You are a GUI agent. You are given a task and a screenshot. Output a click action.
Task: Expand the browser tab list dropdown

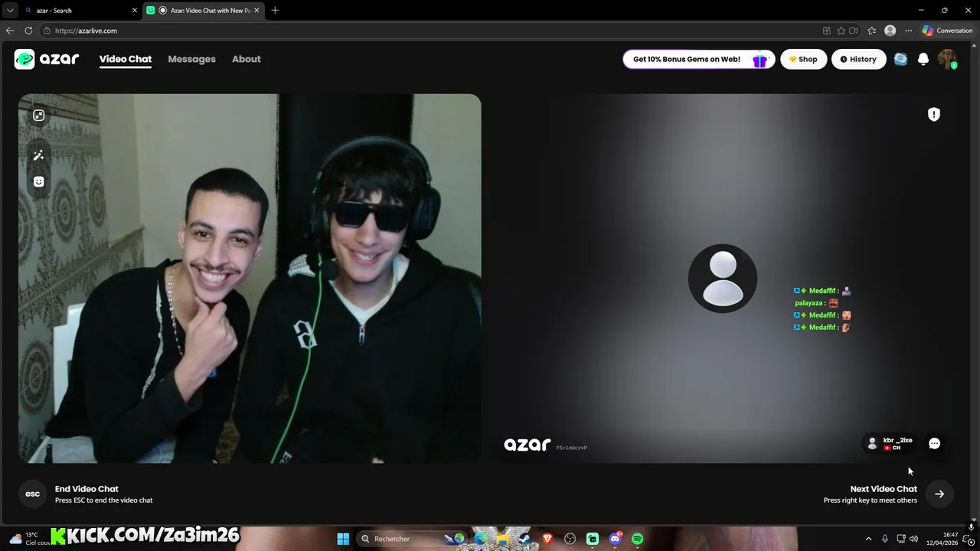[9, 11]
